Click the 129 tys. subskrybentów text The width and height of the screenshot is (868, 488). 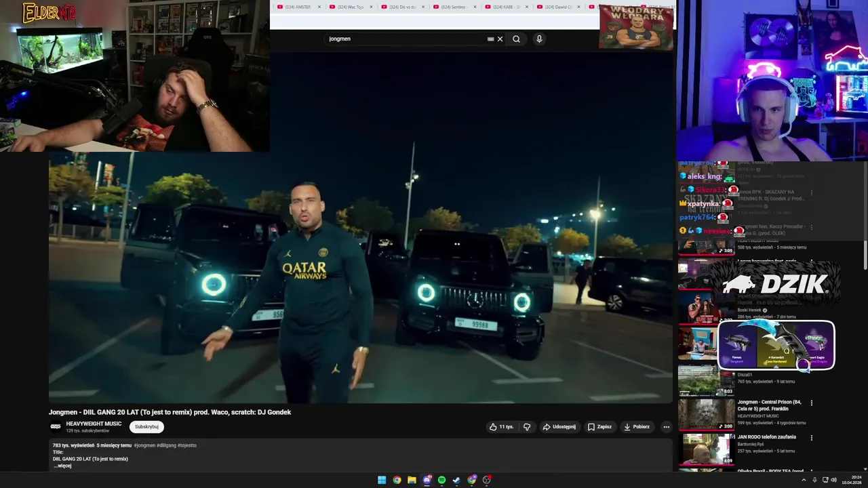click(87, 431)
